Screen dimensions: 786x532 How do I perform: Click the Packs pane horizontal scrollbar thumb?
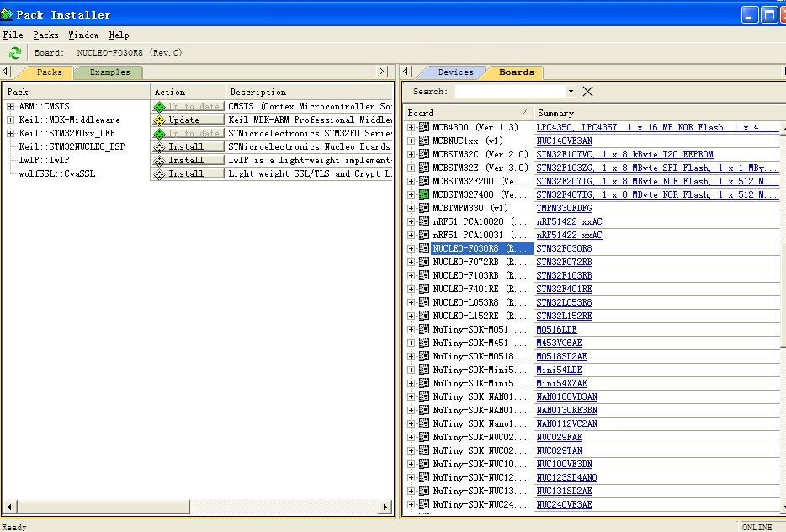pos(104,507)
